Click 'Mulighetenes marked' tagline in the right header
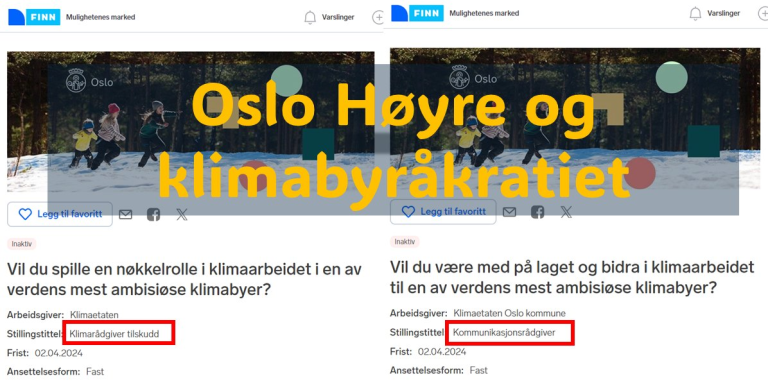The image size is (768, 388). (484, 13)
